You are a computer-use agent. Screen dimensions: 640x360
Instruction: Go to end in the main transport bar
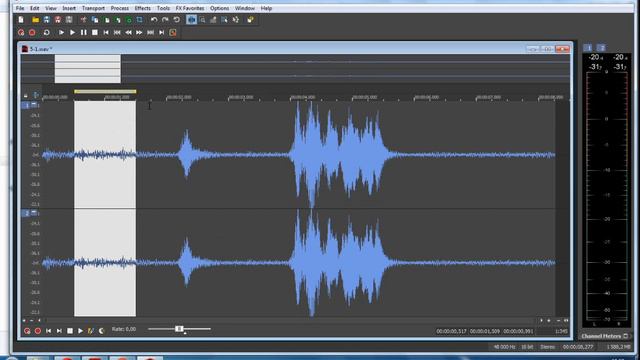(162, 32)
